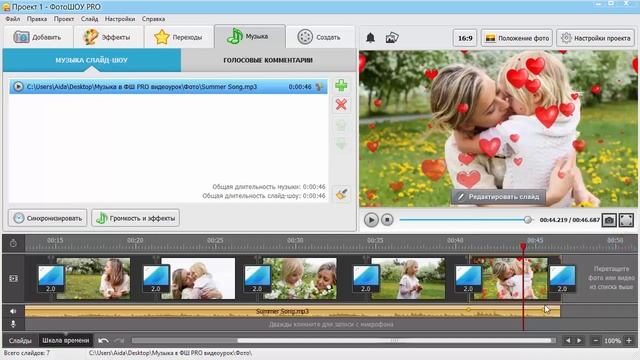The height and width of the screenshot is (360, 640).
Task: Click the undo arrow icon
Action: pyautogui.click(x=103, y=340)
